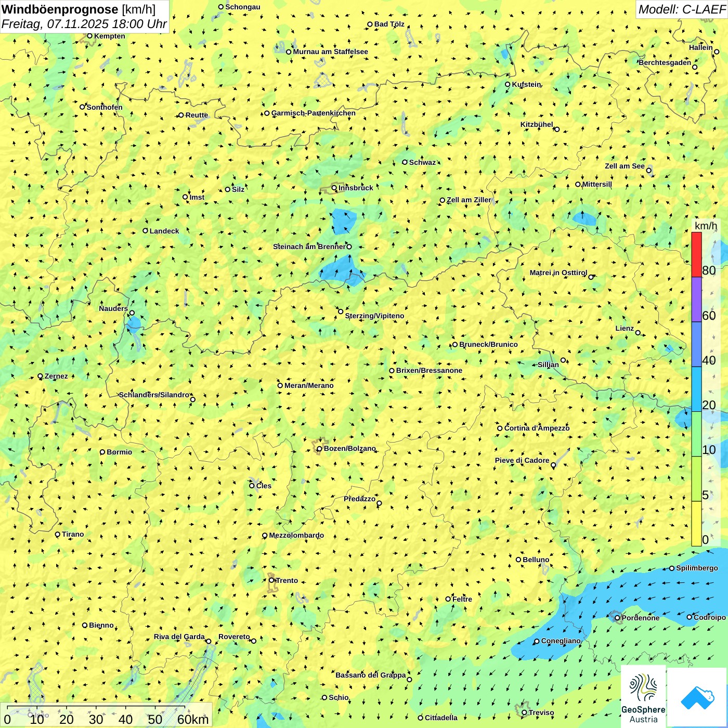728x728 pixels.
Task: Click the Rovereto label
Action: [x=234, y=636]
